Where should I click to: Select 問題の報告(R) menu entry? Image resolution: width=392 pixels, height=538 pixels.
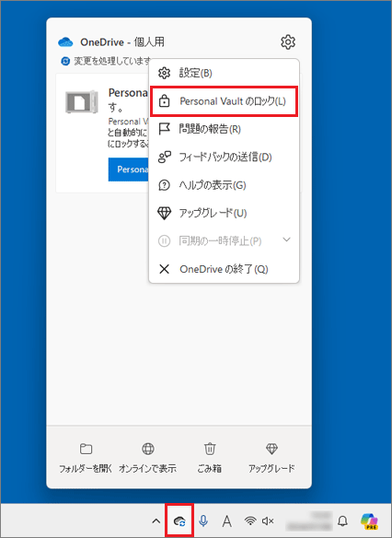coord(225,129)
